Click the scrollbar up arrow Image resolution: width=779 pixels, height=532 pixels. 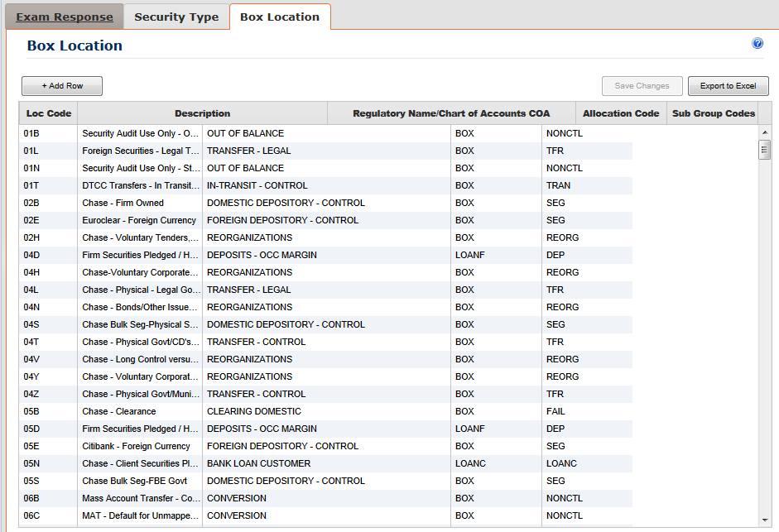(x=765, y=132)
